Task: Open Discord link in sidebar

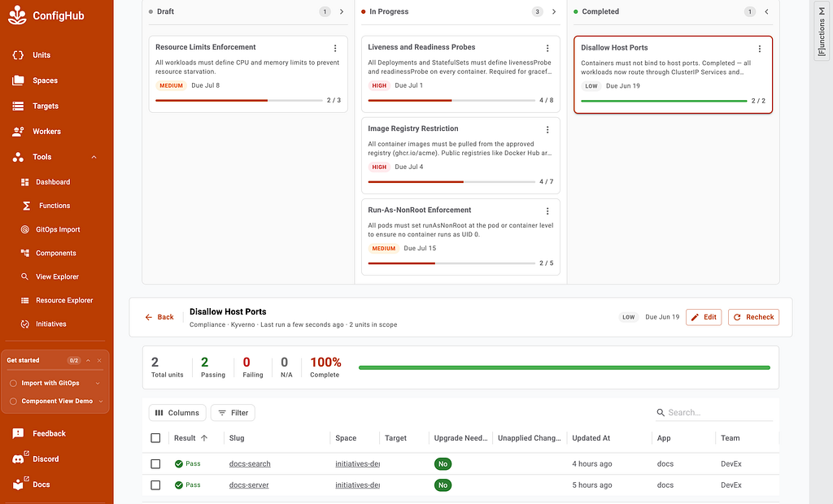Action: pos(46,459)
